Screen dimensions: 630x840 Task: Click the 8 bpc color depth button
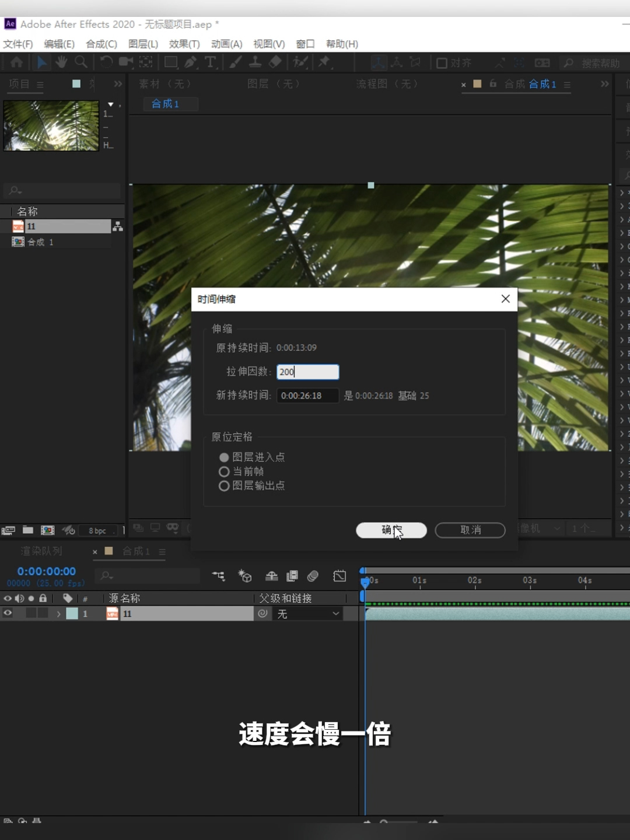pyautogui.click(x=97, y=531)
